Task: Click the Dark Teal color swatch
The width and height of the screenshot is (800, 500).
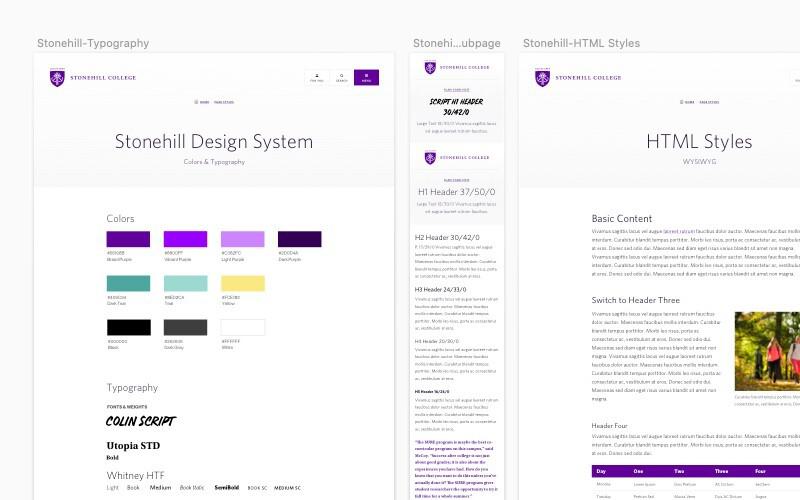Action: tap(128, 283)
